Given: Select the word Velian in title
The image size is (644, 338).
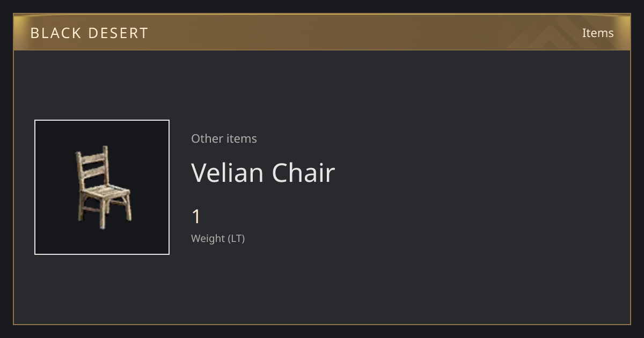Looking at the screenshot, I should coord(228,173).
